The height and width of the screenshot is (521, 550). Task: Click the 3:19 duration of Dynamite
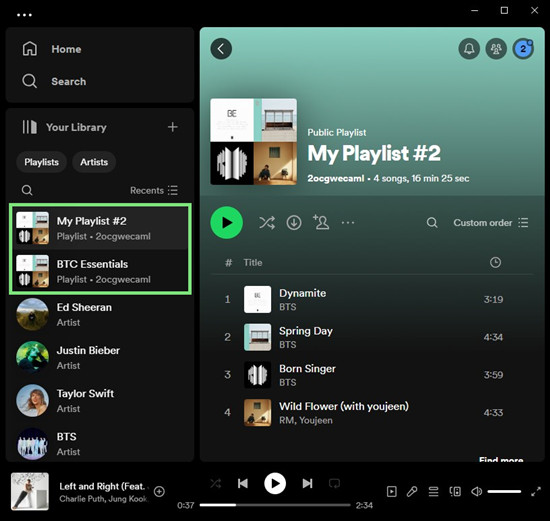point(493,299)
